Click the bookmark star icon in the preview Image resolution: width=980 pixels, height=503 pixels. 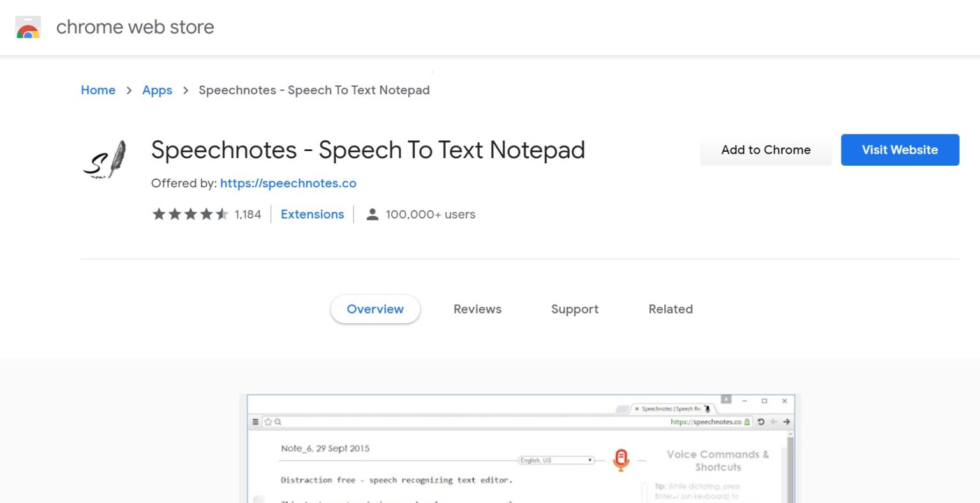click(x=269, y=422)
